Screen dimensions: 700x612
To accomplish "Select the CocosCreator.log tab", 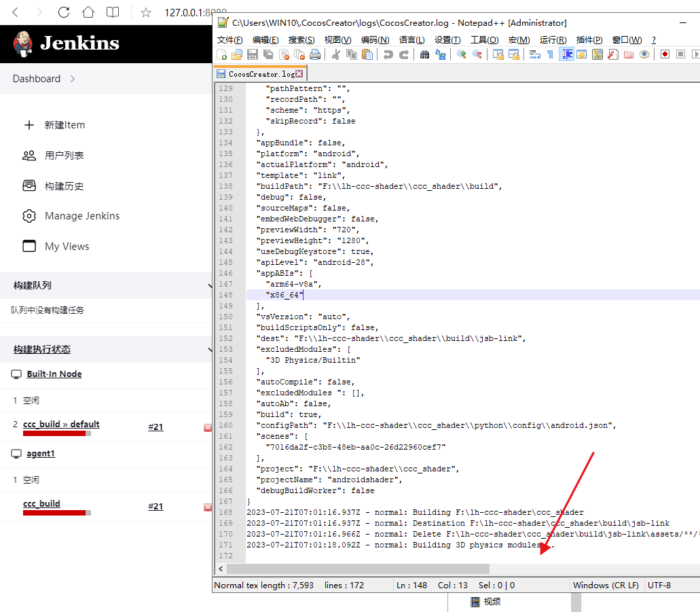I will pyautogui.click(x=261, y=74).
